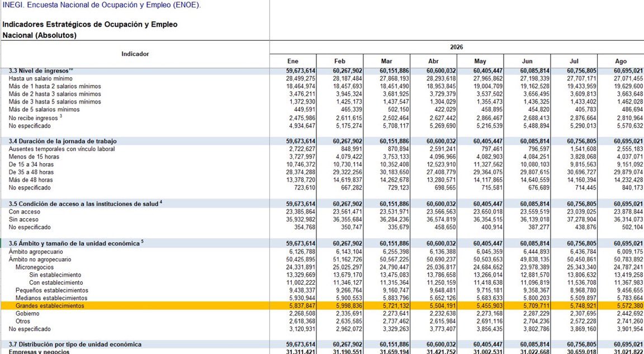Click the 'Ago' month header
Image resolution: width=644 pixels, height=354 pixels.
tap(621, 61)
